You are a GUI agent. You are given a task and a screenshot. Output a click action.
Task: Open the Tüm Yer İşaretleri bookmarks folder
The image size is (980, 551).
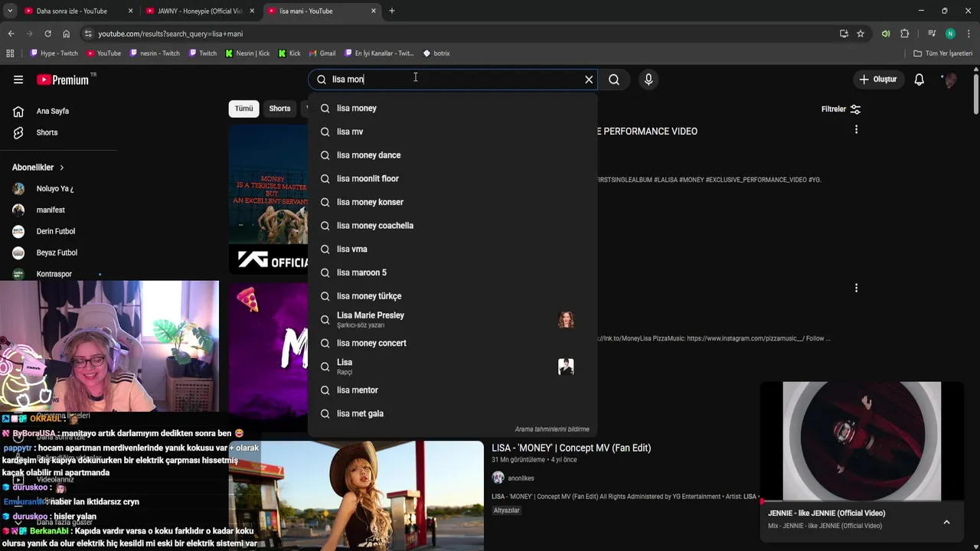coord(943,54)
